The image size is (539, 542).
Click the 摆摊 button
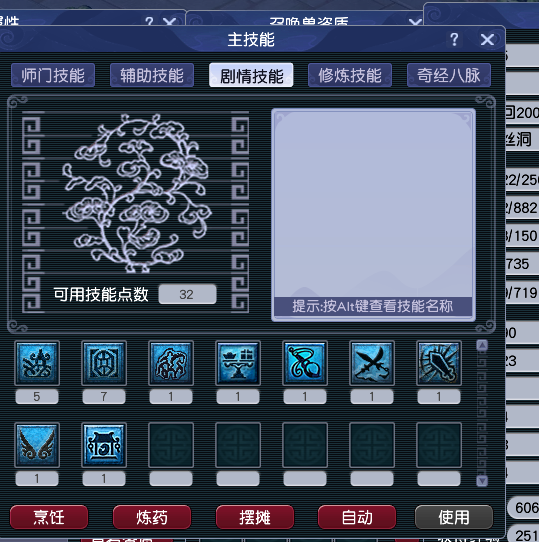point(255,517)
